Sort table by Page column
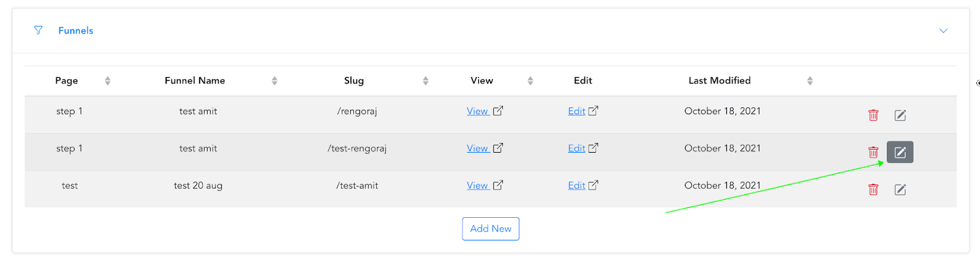 (108, 81)
